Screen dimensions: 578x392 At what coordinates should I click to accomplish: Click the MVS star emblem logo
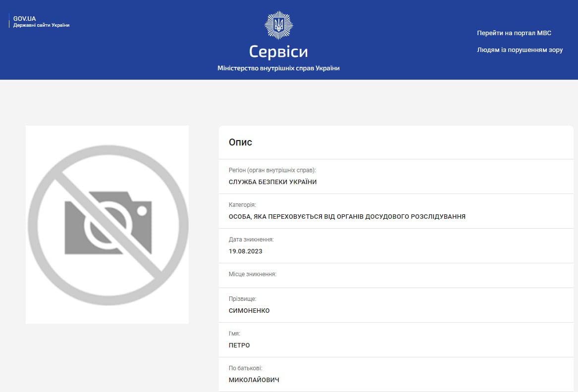tap(278, 25)
